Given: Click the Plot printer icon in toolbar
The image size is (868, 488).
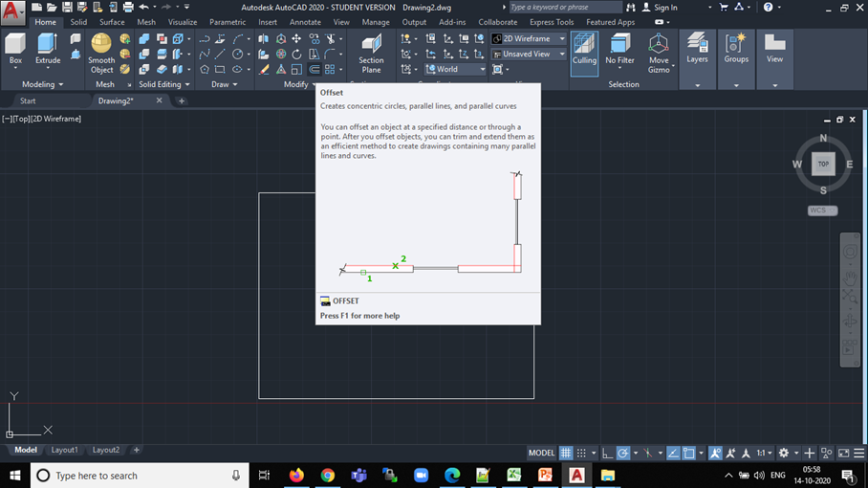Looking at the screenshot, I should [x=128, y=8].
